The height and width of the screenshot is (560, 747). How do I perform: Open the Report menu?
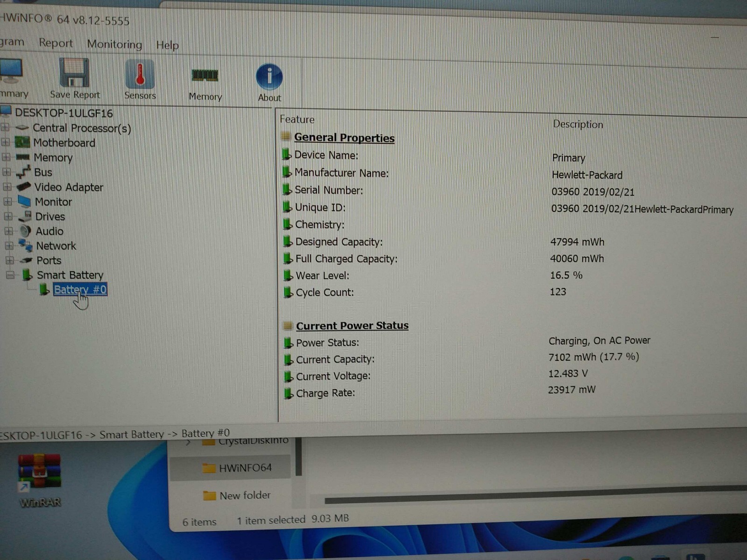[56, 43]
